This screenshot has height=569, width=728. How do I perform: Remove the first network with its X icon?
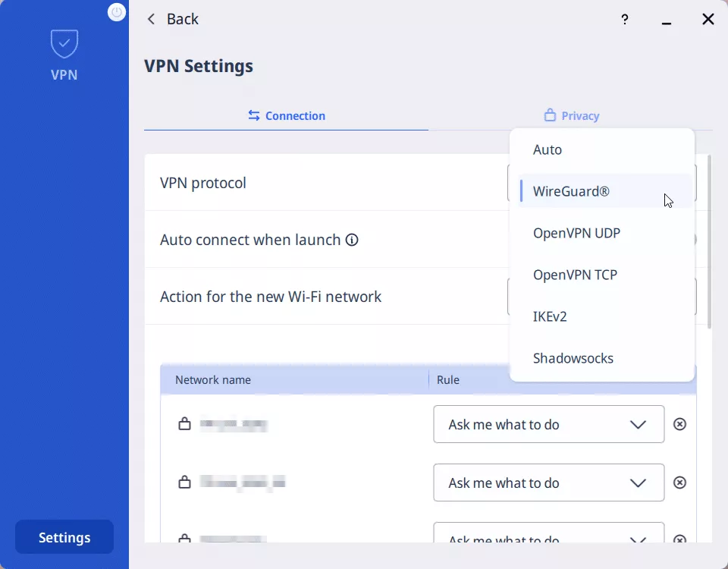pyautogui.click(x=680, y=424)
